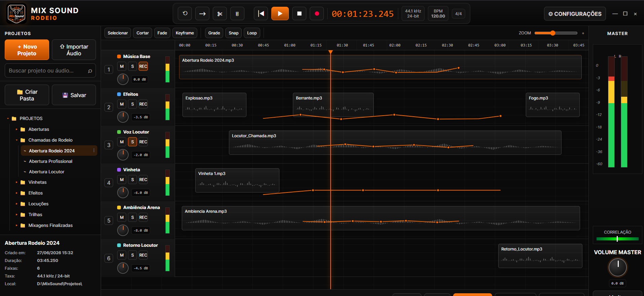Click the Ambiência Arena volume knob
Image resolution: width=644 pixels, height=296 pixels.
[x=123, y=230]
